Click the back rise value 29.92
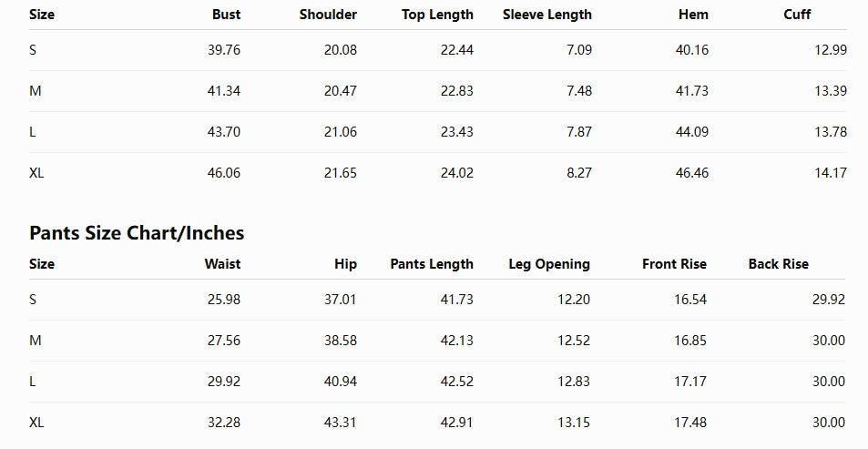Screen dimensions: 868x449 tap(829, 300)
